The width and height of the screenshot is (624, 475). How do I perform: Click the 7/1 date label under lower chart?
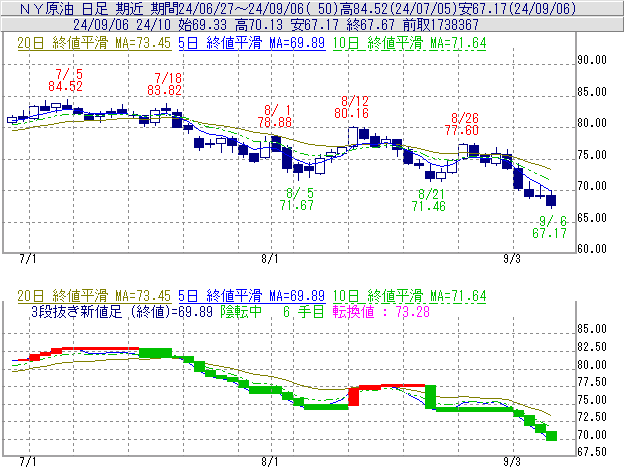click(x=28, y=462)
